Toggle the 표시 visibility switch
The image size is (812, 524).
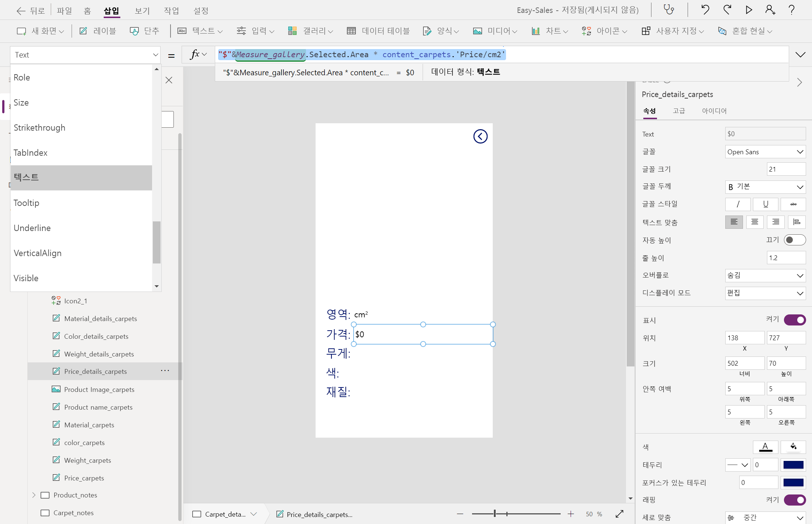click(794, 320)
